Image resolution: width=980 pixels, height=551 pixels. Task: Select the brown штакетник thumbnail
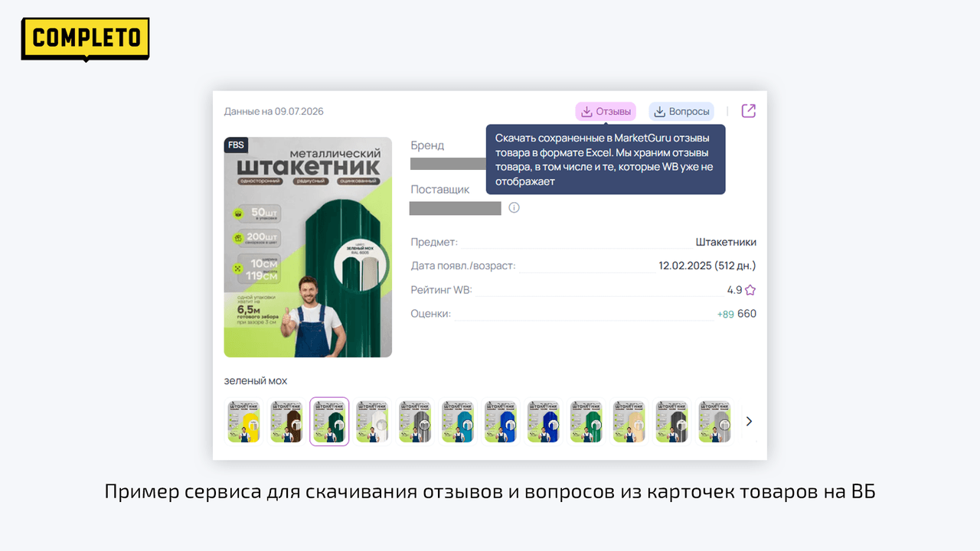tap(286, 421)
